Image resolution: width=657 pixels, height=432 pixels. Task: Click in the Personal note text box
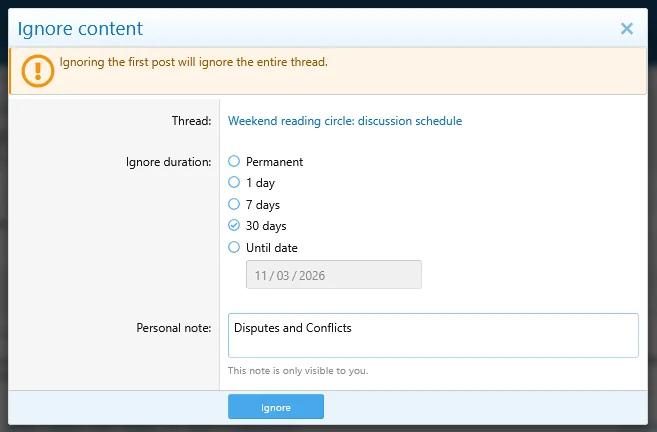(x=433, y=335)
